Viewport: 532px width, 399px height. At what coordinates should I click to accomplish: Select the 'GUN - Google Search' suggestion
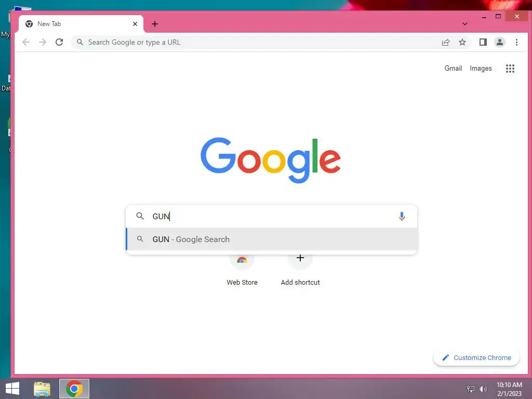[x=272, y=239]
